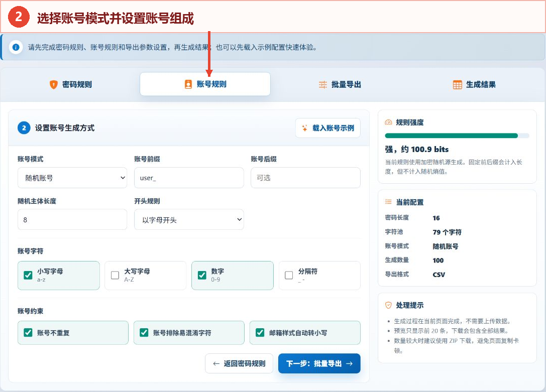Click the 生成数量 value 100
This screenshot has width=546, height=392.
438,260
